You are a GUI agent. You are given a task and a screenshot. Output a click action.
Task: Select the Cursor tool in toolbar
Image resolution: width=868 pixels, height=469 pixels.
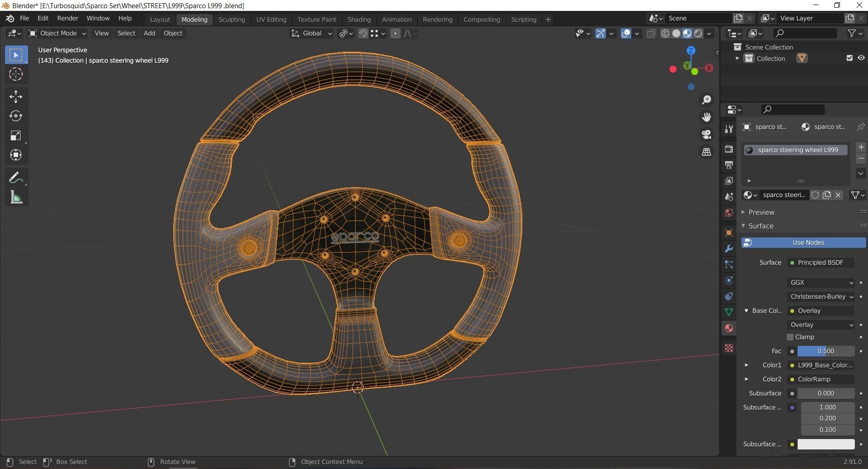pos(16,74)
